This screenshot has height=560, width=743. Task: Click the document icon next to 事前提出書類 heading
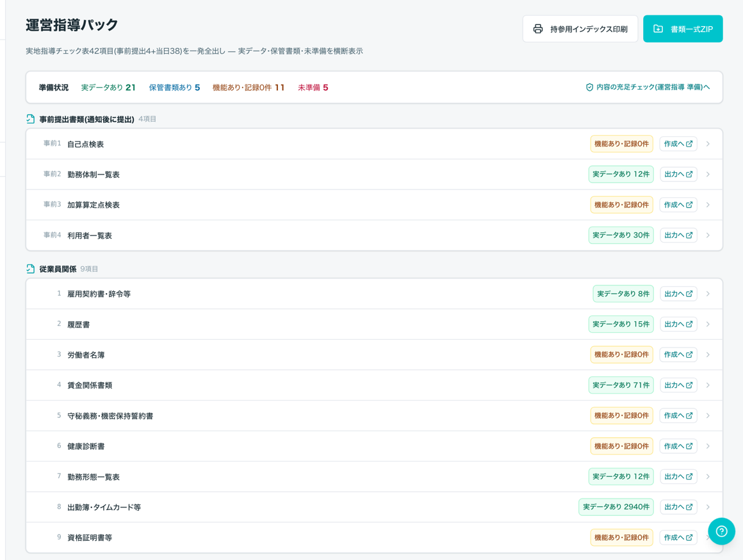[30, 119]
